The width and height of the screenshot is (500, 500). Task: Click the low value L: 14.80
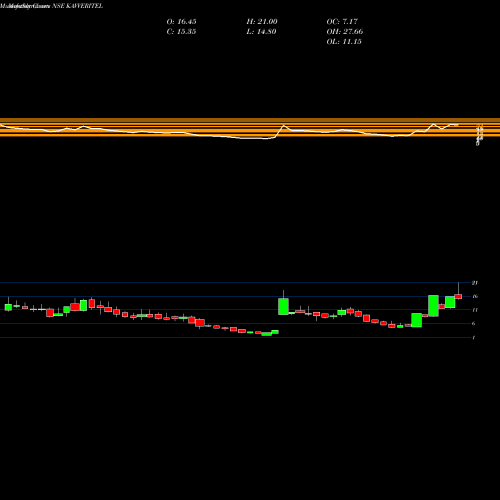261,32
